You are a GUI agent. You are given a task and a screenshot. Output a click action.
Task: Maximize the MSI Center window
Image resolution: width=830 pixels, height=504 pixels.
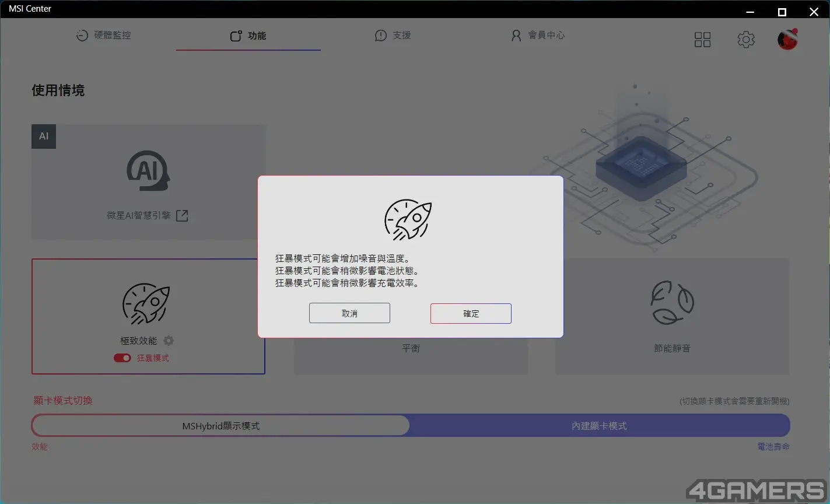pos(782,12)
